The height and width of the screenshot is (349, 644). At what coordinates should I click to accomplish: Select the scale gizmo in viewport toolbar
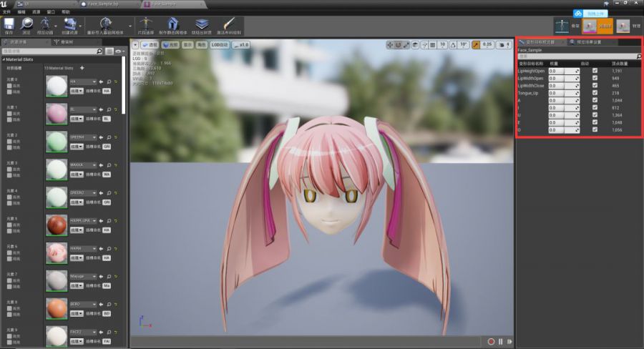(406, 45)
